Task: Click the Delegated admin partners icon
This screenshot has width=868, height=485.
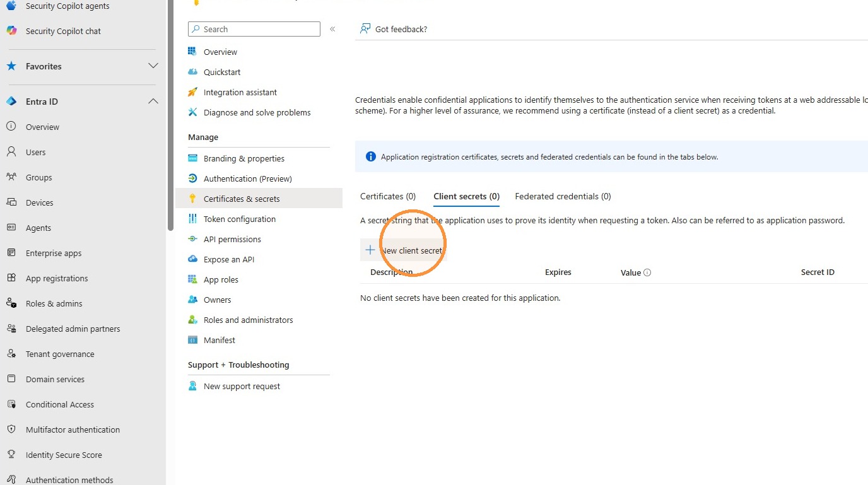Action: point(11,329)
